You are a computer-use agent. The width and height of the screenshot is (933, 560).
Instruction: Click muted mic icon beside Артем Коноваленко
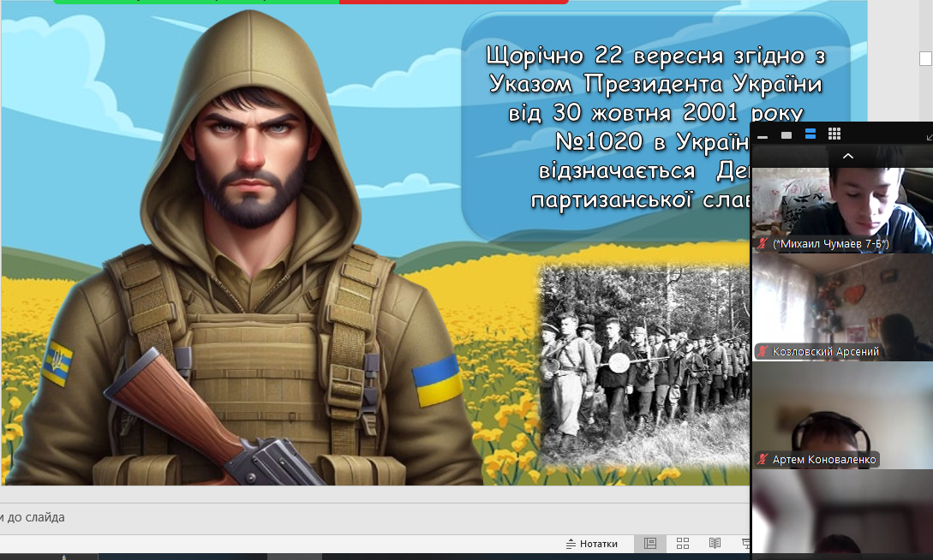coord(763,460)
